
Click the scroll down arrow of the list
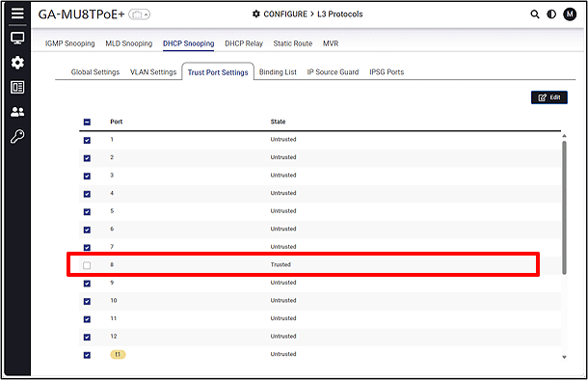[x=564, y=358]
